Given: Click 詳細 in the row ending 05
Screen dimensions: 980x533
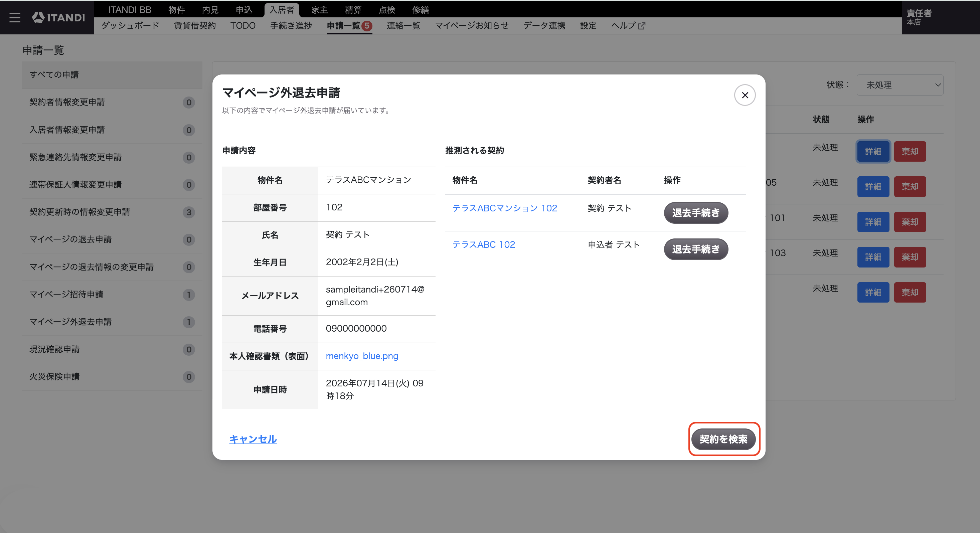Looking at the screenshot, I should tap(873, 186).
